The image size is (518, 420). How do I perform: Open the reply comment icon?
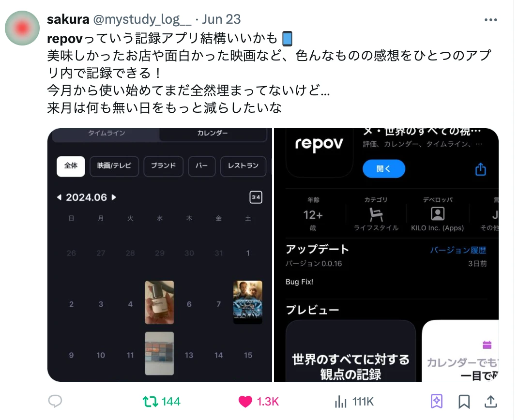click(x=55, y=402)
